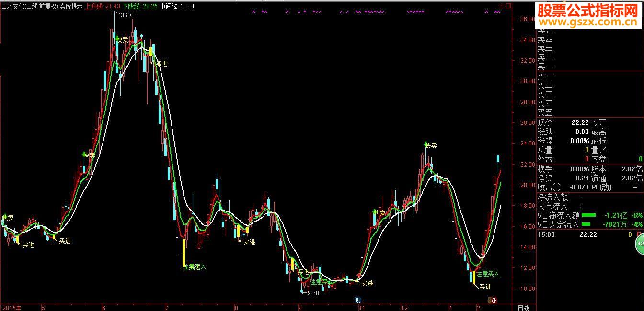Click the diamond icon above the price axis
The image size is (644, 311).
[x=501, y=6]
